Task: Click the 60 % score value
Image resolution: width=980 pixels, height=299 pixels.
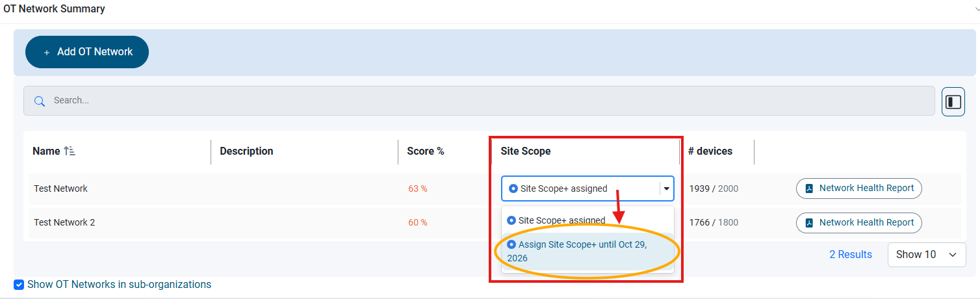Action: [x=418, y=222]
